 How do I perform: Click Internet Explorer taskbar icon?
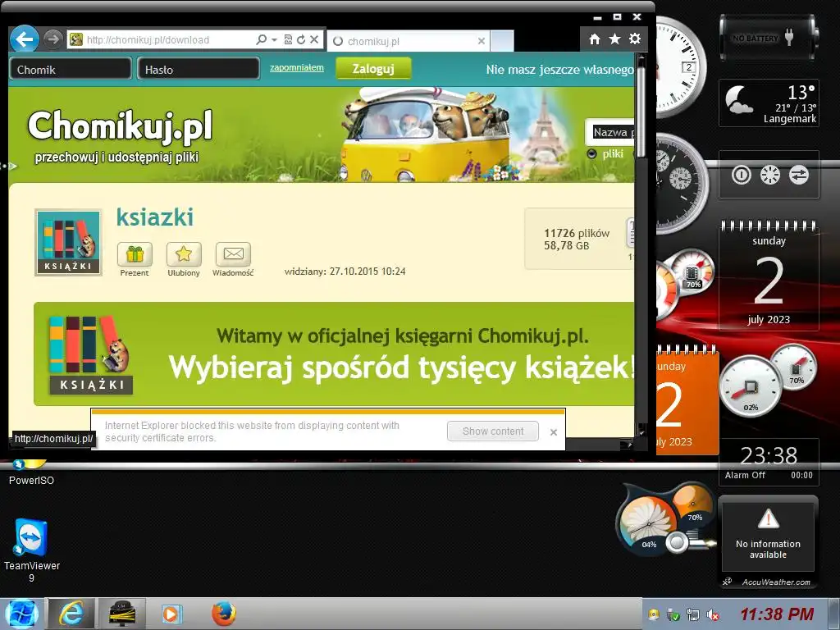[72, 614]
